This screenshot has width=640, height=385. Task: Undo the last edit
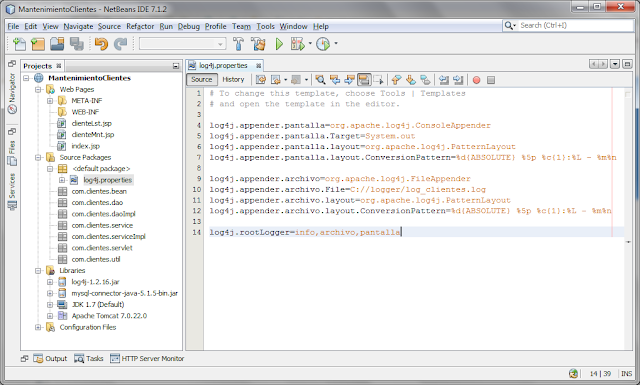coord(101,44)
